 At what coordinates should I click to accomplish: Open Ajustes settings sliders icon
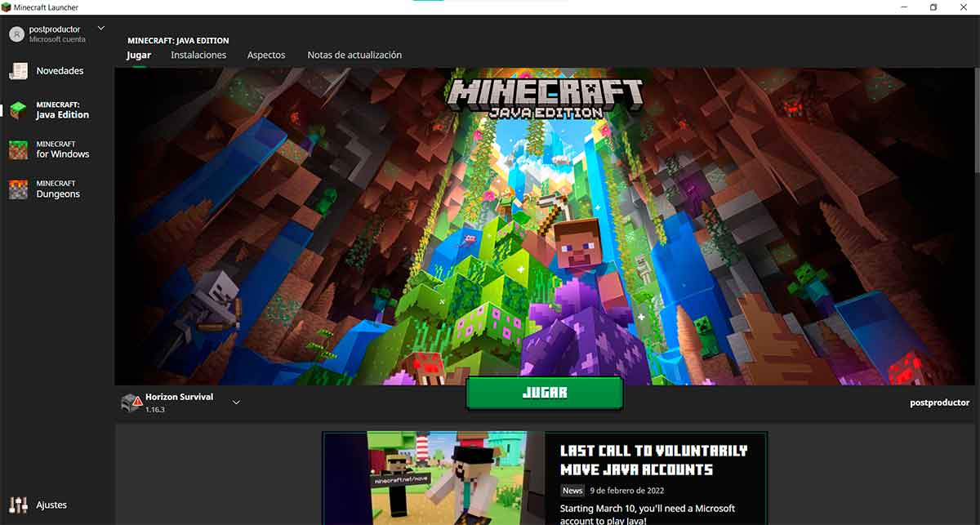tap(18, 505)
